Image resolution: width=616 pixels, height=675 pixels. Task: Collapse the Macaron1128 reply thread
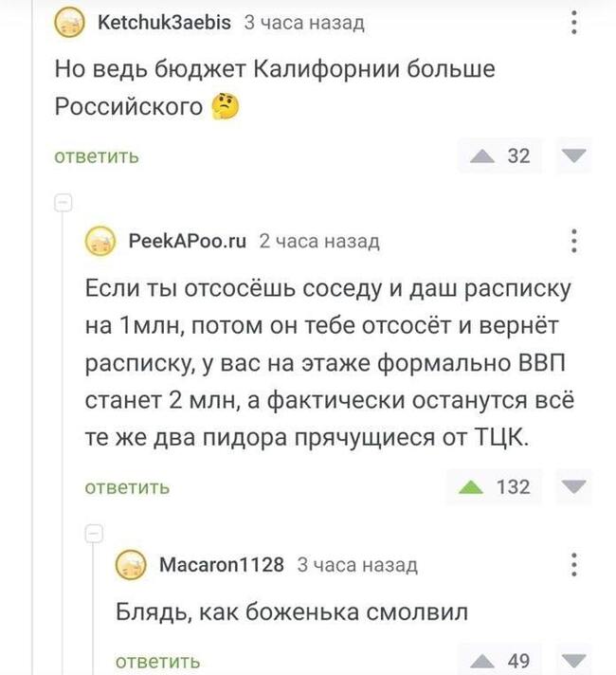pyautogui.click(x=95, y=532)
